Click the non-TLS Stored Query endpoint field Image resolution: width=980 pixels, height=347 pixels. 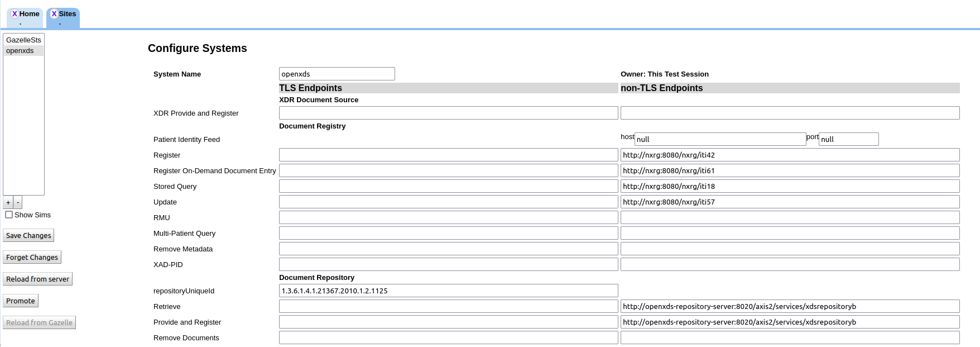[x=790, y=186]
